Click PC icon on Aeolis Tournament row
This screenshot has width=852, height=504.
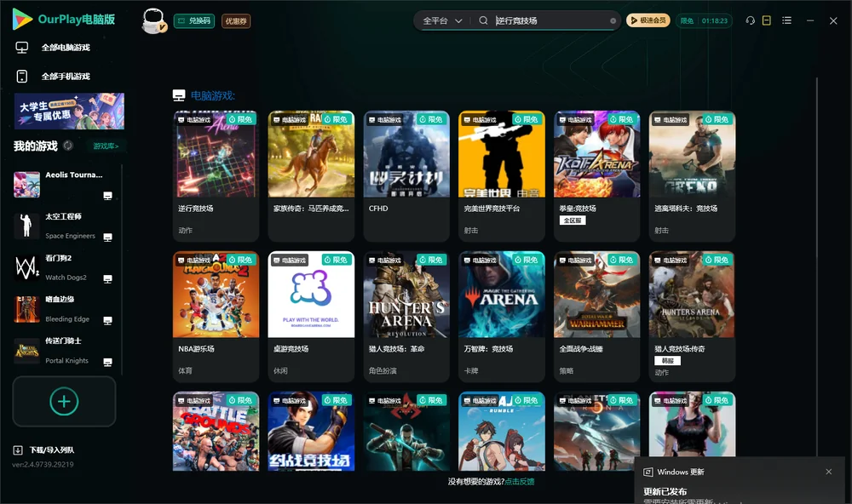[x=107, y=196]
